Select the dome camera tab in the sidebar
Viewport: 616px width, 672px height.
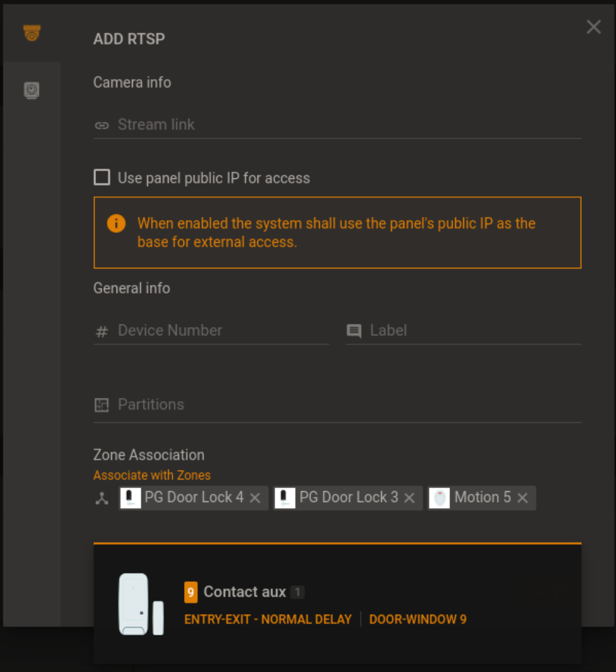32,32
